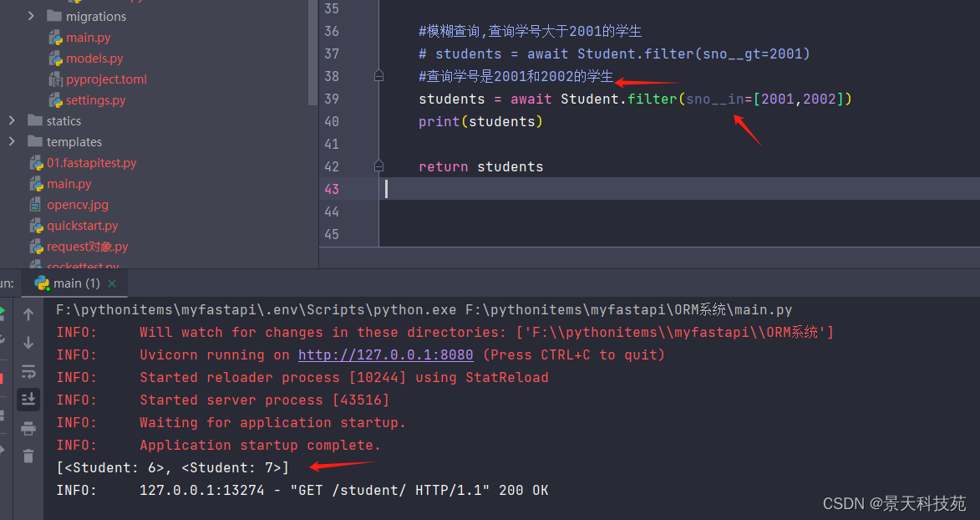The image size is (980, 520).
Task: Click the fold marker at line 42
Action: click(x=378, y=166)
